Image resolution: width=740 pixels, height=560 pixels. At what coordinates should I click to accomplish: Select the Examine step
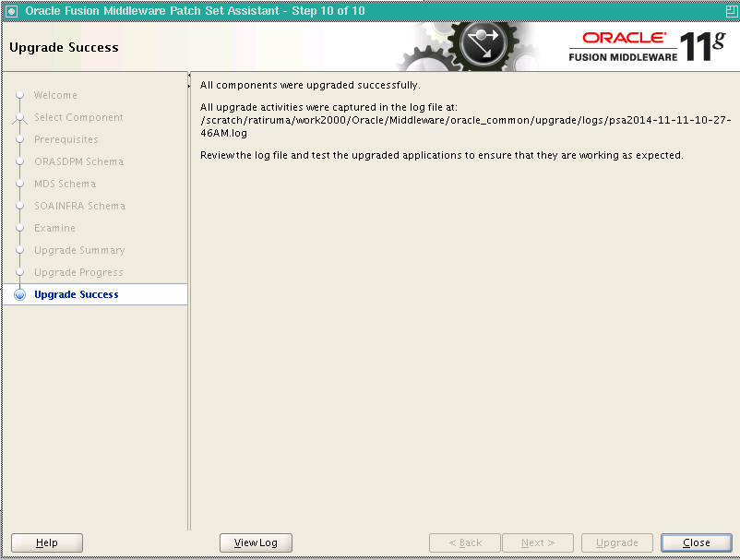pos(54,229)
